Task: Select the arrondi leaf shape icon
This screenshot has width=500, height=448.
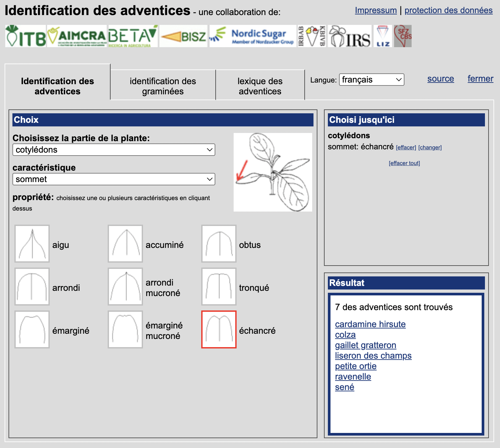Action: pyautogui.click(x=32, y=287)
